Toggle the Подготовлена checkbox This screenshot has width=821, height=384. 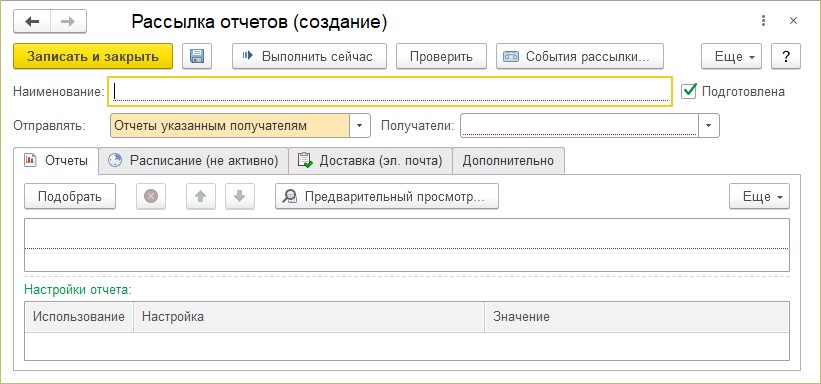[x=689, y=91]
